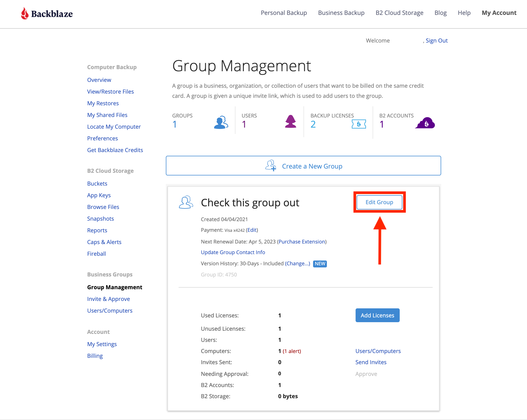Sign out of the account
527x420 pixels.
click(x=437, y=40)
